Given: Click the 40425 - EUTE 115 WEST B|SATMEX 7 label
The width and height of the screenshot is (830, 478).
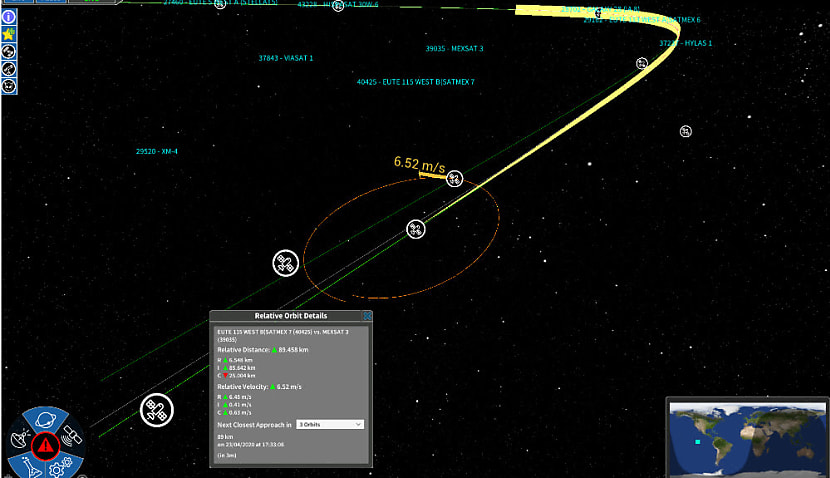Looking at the screenshot, I should click(416, 82).
